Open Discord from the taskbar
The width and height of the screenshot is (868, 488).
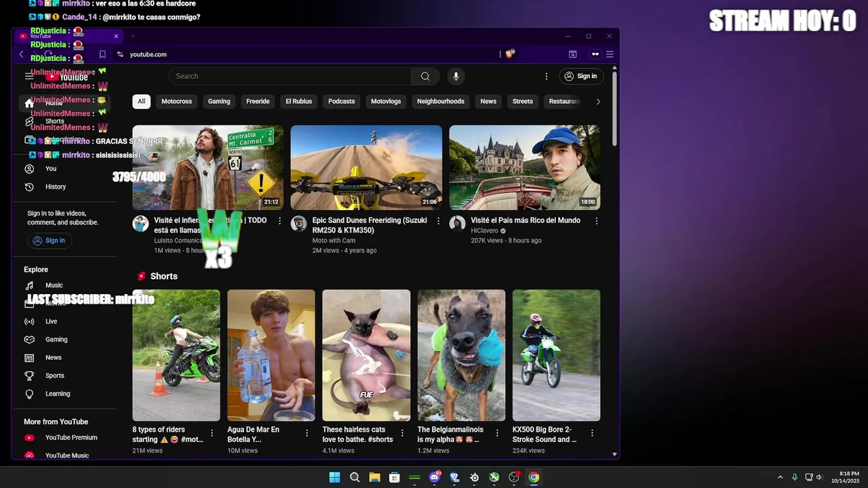(x=434, y=477)
